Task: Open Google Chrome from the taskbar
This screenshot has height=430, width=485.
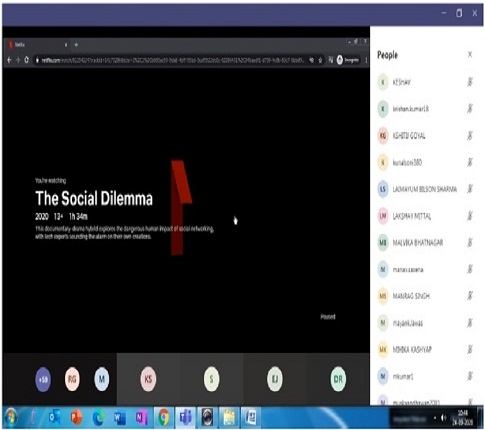Action: click(x=164, y=417)
